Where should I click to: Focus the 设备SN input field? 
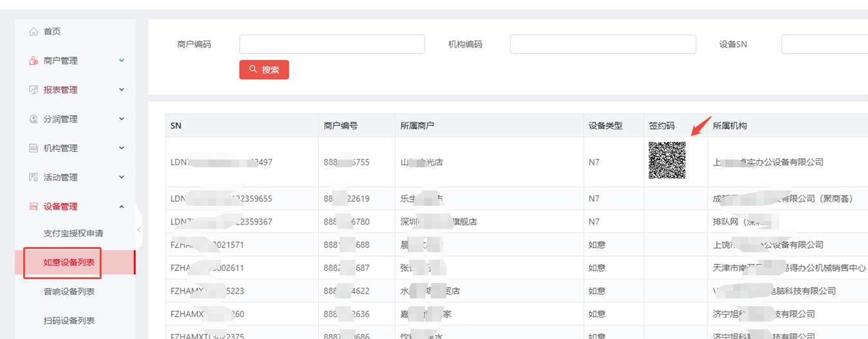pyautogui.click(x=824, y=44)
